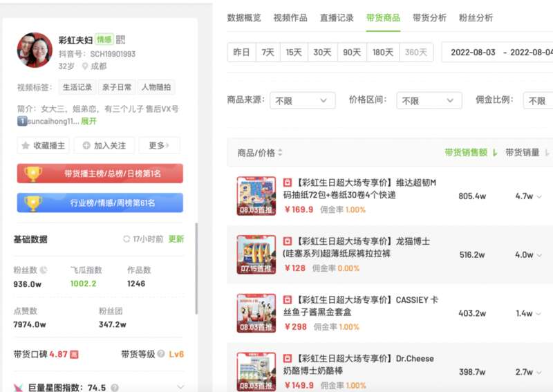The width and height of the screenshot is (553, 392).
Task: Switch to the 直播记录 tab
Action: point(337,18)
